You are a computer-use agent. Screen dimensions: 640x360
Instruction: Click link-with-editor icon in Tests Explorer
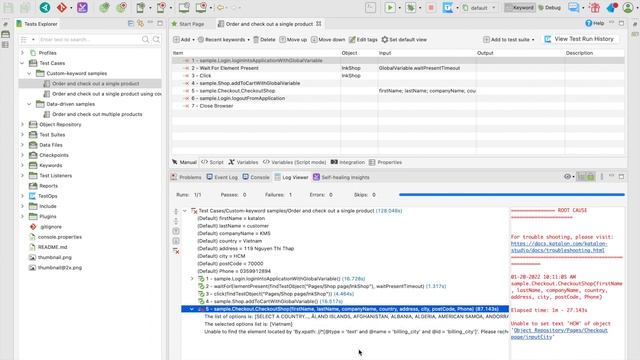pos(140,24)
